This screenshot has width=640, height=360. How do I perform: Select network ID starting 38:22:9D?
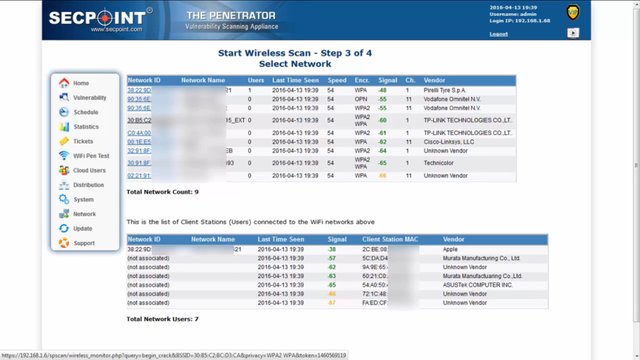point(139,90)
